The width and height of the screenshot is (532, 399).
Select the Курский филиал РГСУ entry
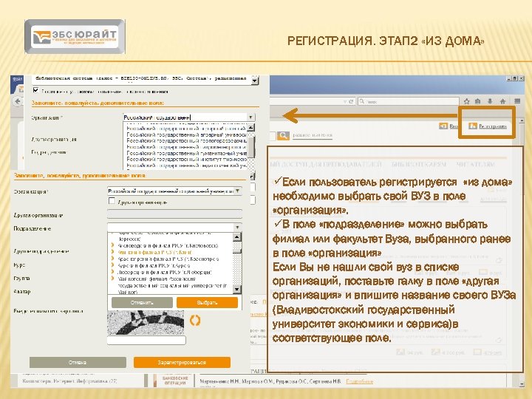pyautogui.click(x=154, y=265)
